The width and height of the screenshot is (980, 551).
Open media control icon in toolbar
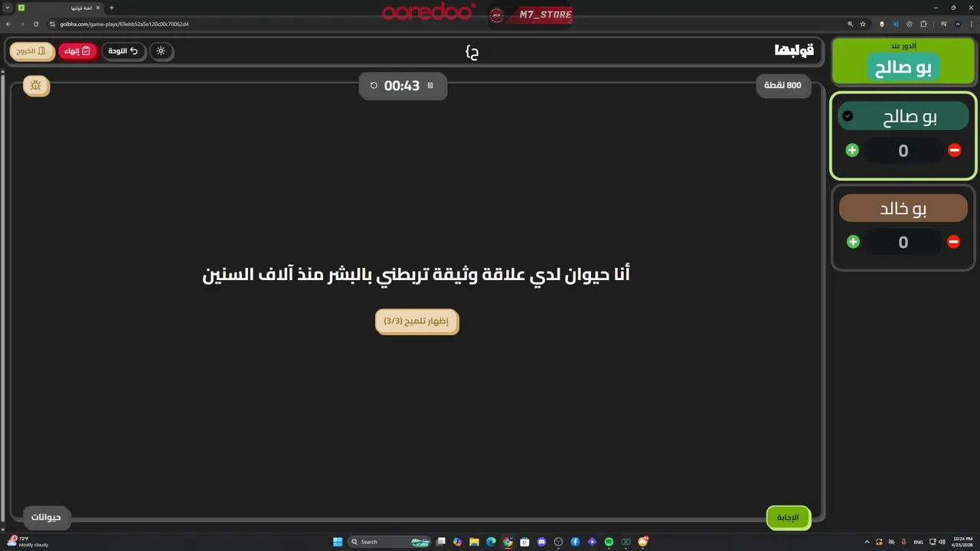click(944, 24)
